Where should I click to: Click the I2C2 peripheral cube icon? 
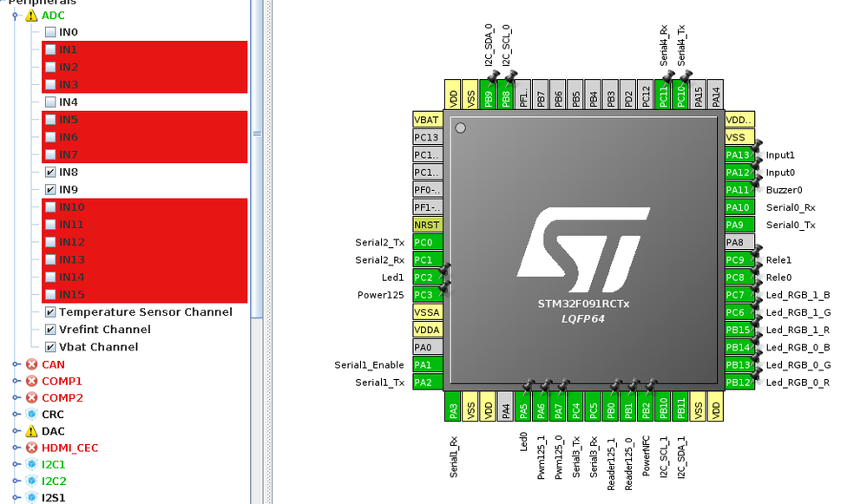(31, 481)
